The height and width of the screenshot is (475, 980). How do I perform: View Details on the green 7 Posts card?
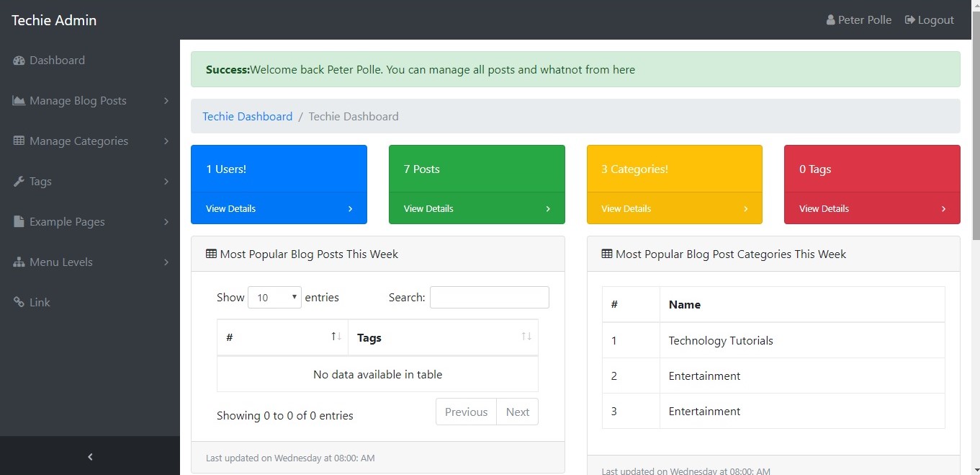point(476,208)
